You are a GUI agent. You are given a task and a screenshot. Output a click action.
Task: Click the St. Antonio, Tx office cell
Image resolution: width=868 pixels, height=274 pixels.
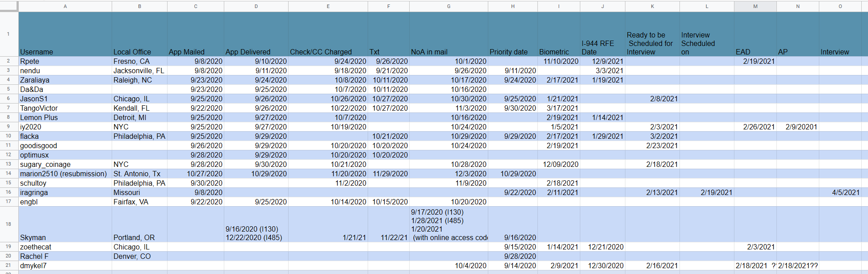click(139, 174)
